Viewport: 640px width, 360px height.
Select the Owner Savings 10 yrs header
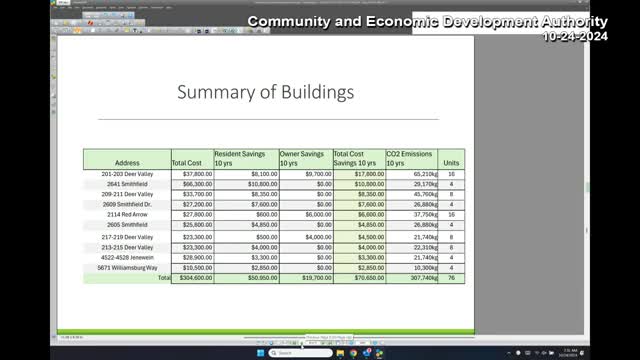point(306,160)
